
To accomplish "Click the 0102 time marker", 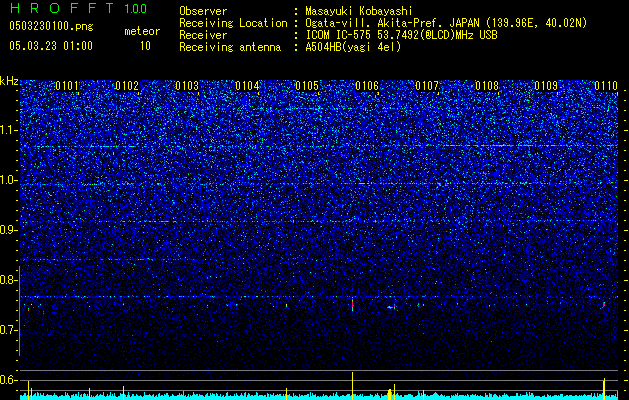I will (x=127, y=86).
